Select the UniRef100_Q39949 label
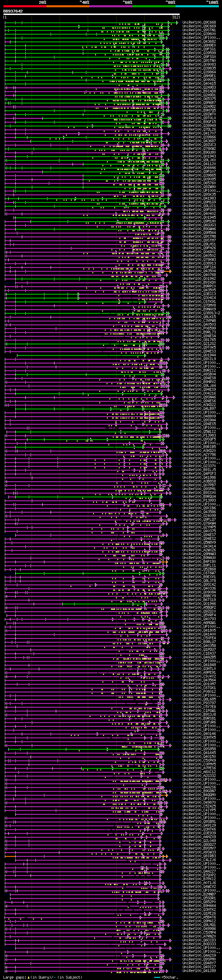 pos(199,125)
